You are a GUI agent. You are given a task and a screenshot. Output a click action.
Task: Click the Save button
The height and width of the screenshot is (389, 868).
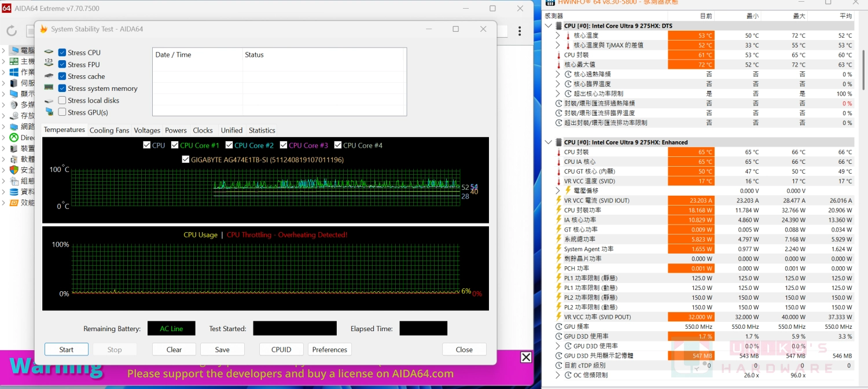coord(222,350)
